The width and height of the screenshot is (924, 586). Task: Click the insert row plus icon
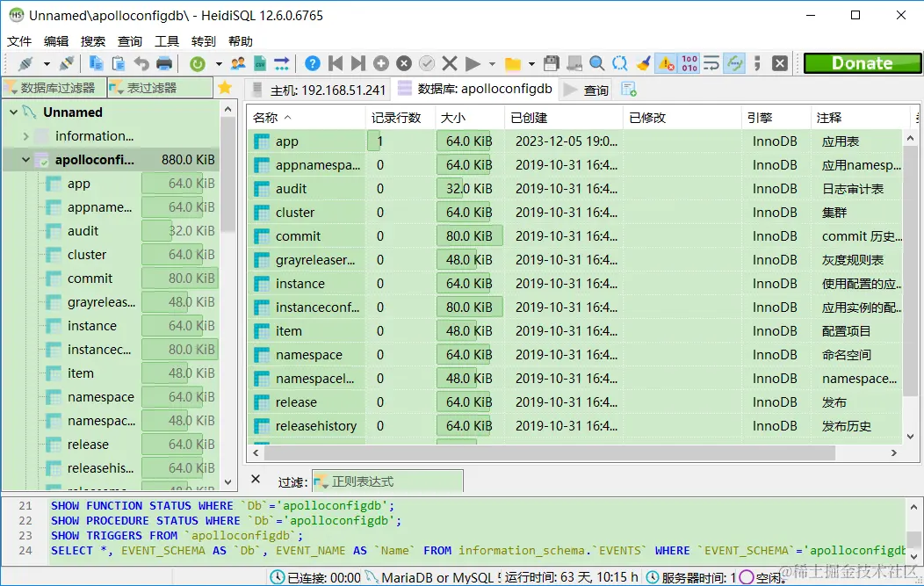pyautogui.click(x=381, y=63)
